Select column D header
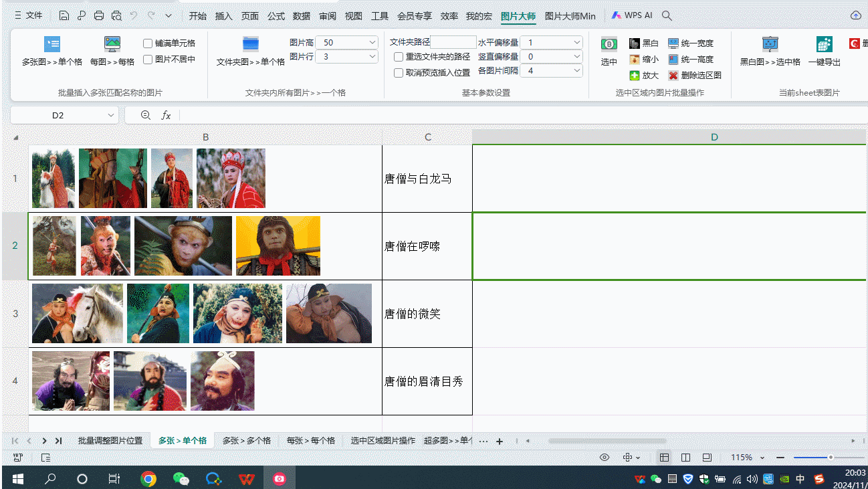 (670, 137)
